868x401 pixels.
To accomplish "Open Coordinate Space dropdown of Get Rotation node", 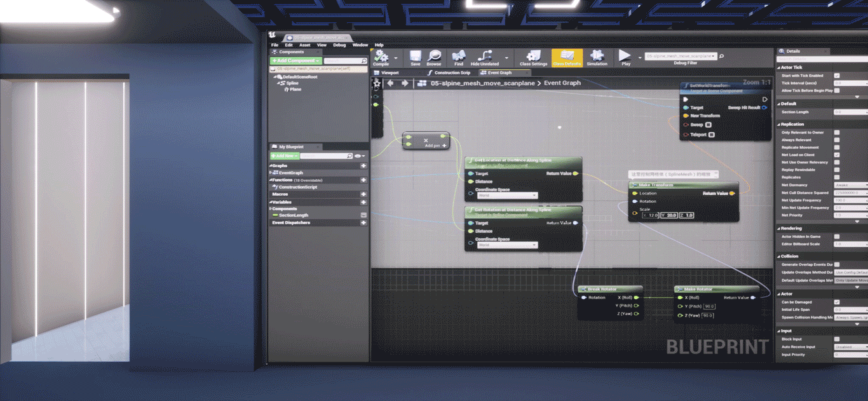I will click(508, 245).
